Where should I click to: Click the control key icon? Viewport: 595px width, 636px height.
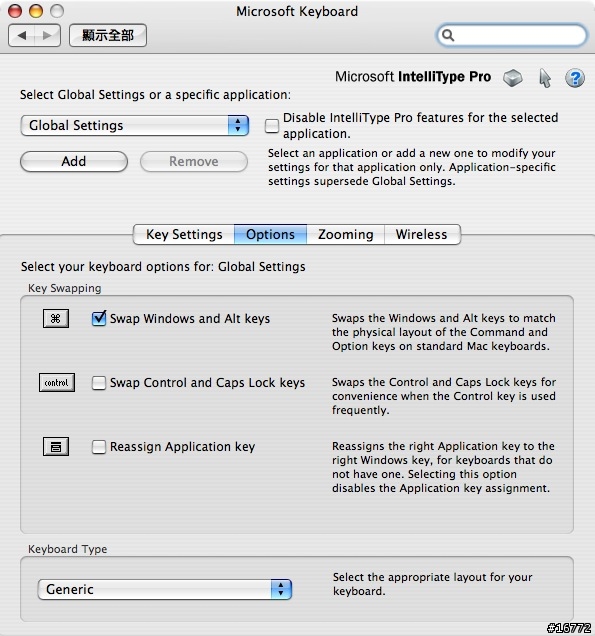57,382
